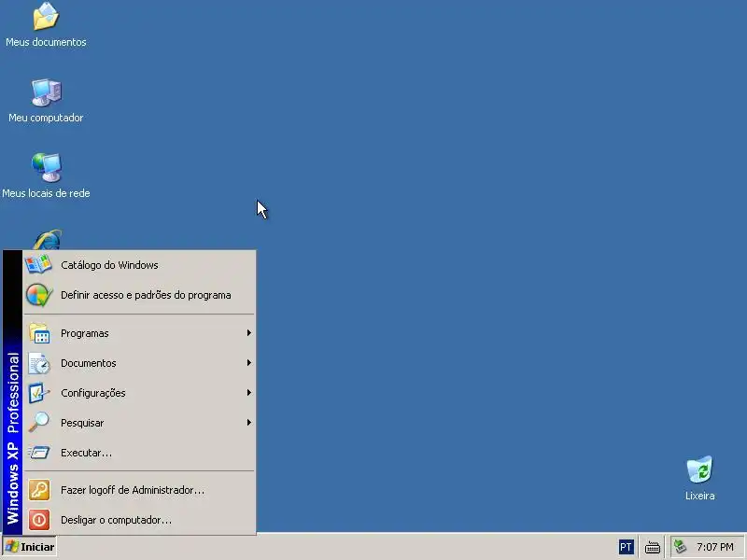Click the Documentos clock-page icon
The width and height of the screenshot is (747, 560).
(39, 363)
